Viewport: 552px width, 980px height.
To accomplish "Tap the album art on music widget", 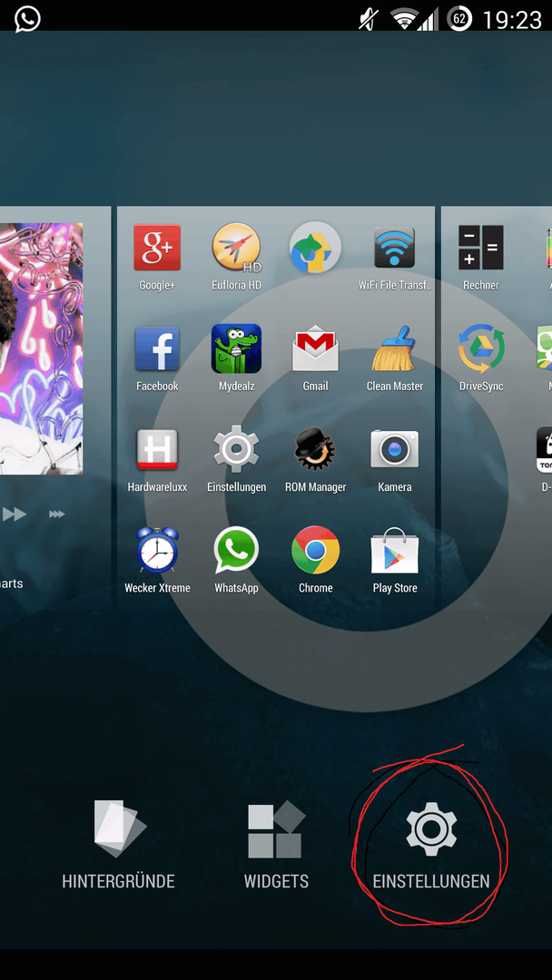I will tap(41, 348).
